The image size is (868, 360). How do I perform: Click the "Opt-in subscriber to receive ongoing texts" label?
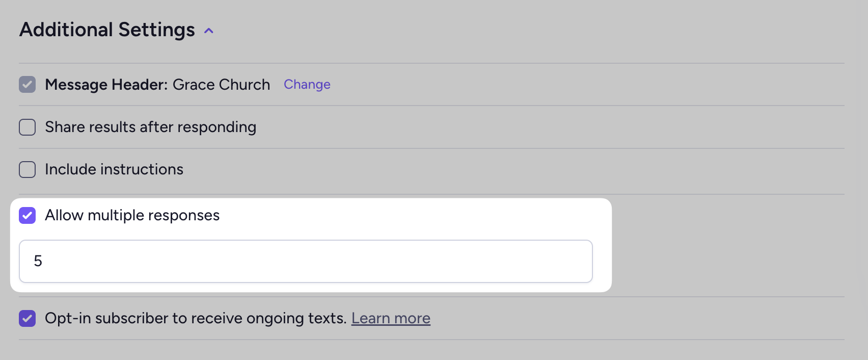[x=196, y=319]
